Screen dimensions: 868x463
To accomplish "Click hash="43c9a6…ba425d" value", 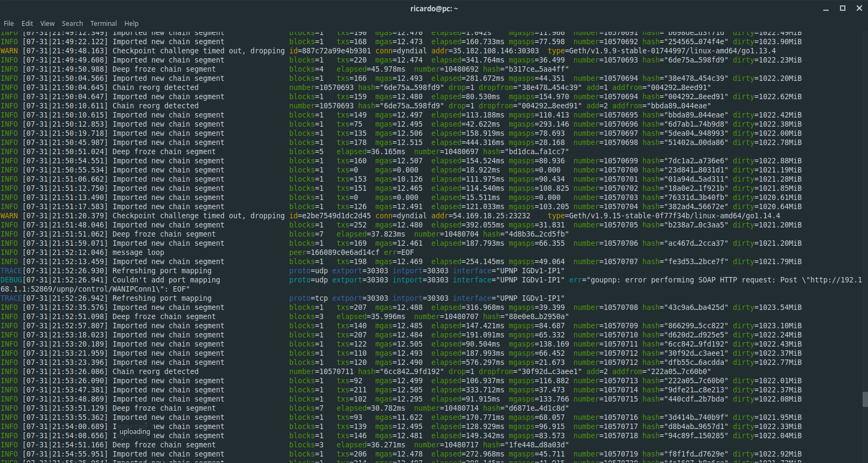I will pos(685,307).
